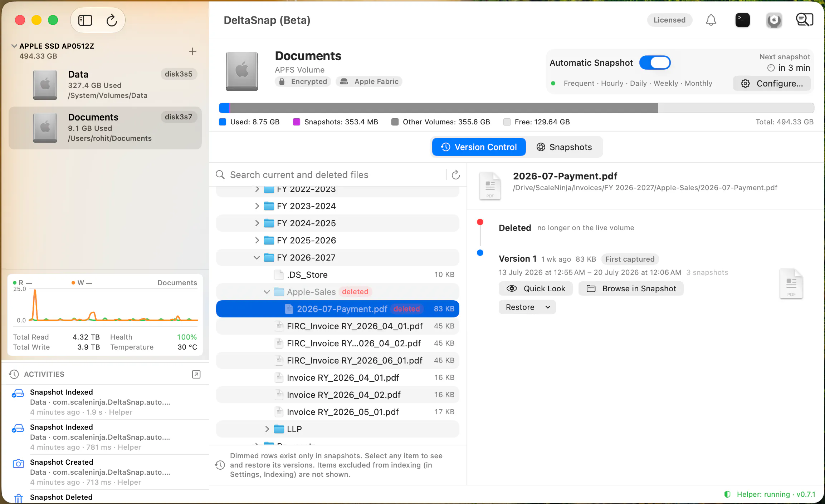The width and height of the screenshot is (825, 504).
Task: Add a volume with plus icon
Action: (x=192, y=51)
